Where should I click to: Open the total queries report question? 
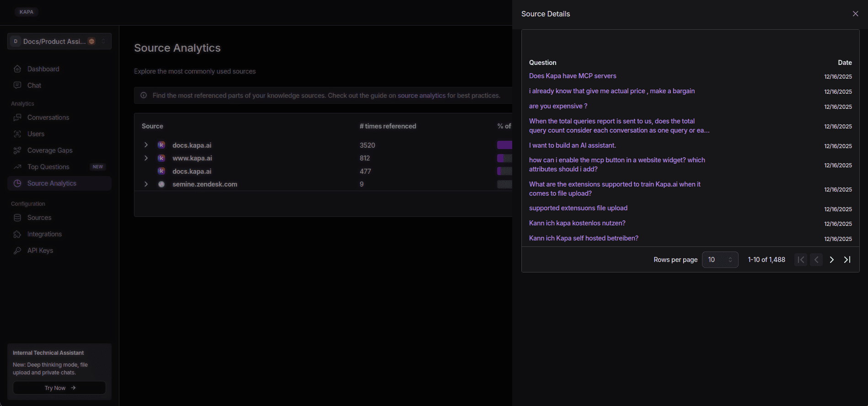pos(619,126)
